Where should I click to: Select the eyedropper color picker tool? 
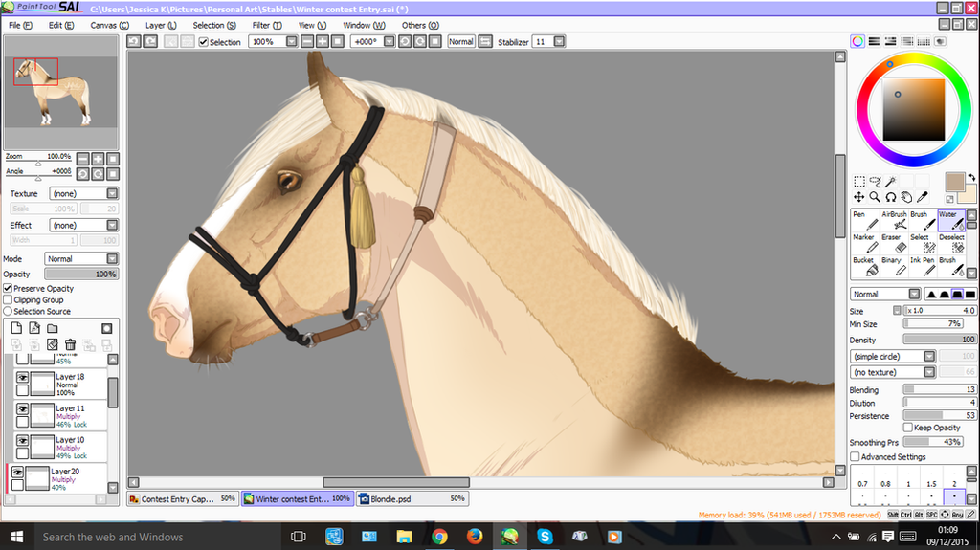922,197
